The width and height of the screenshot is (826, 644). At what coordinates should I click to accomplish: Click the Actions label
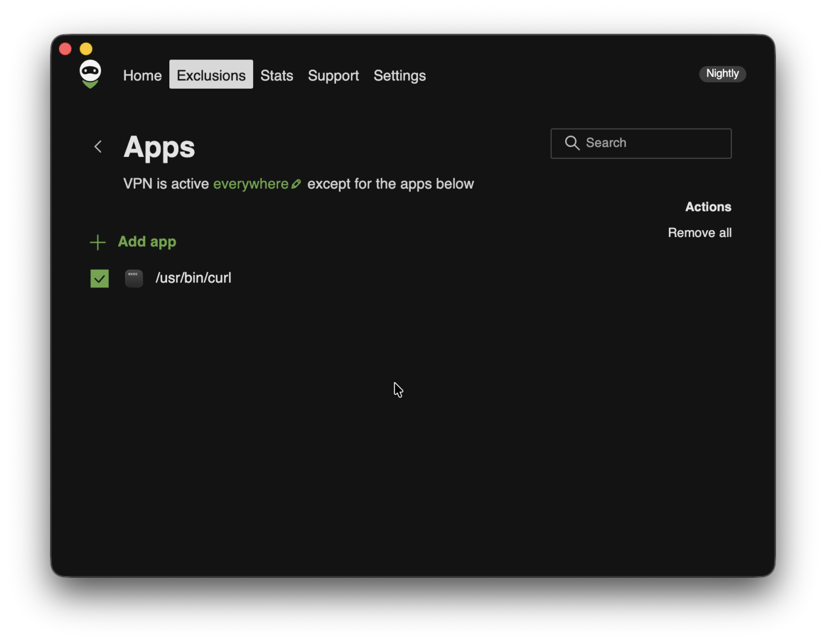click(x=708, y=207)
